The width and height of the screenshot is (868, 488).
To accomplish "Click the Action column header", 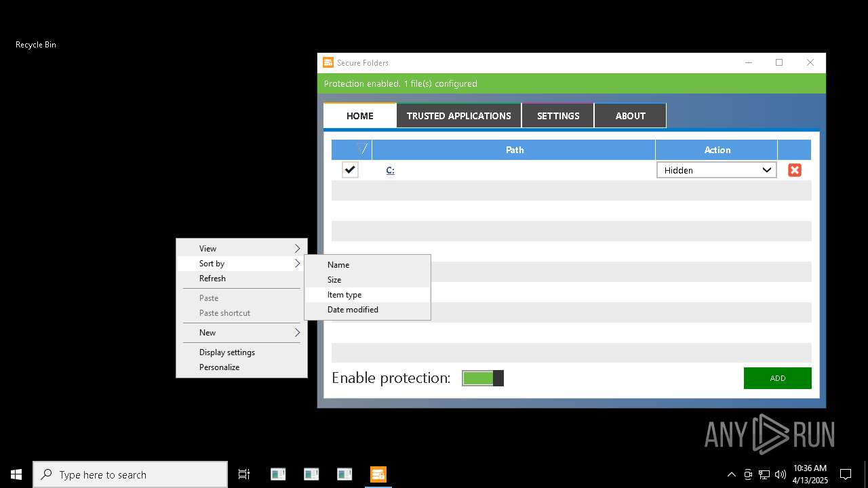I will (x=717, y=150).
